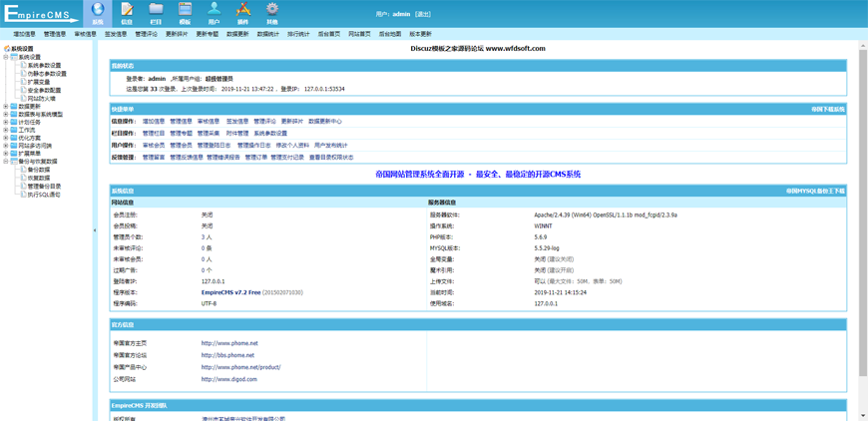Click the EmpireCMS v7.2 Free version link
The image size is (868, 421).
230,292
